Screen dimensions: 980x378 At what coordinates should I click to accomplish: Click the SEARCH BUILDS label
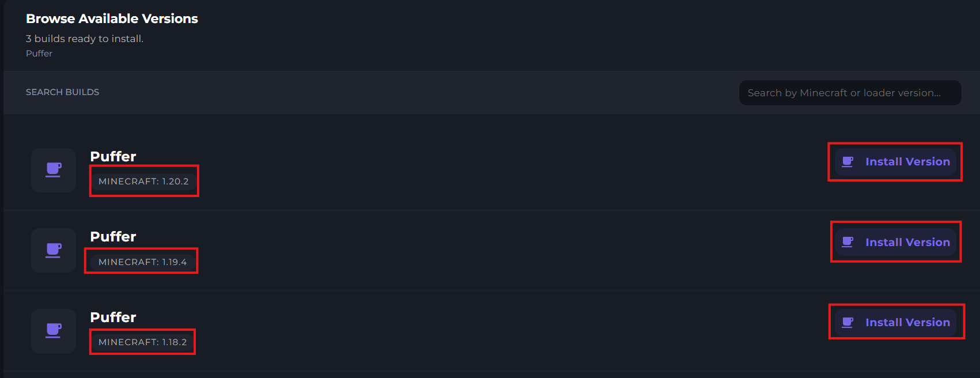tap(62, 92)
